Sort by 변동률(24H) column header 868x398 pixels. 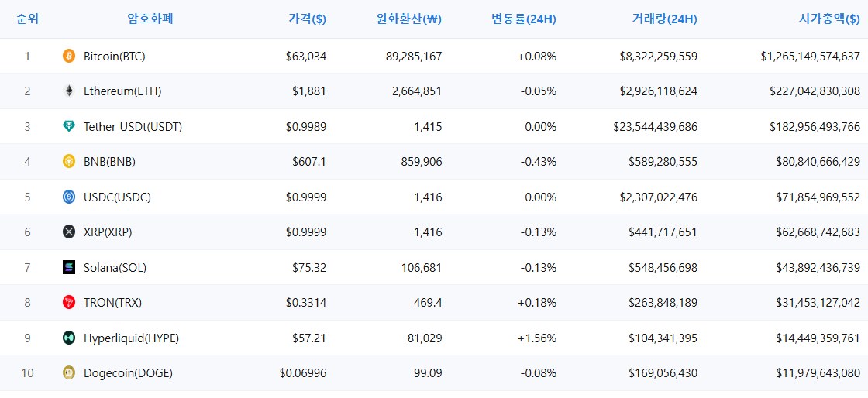524,19
